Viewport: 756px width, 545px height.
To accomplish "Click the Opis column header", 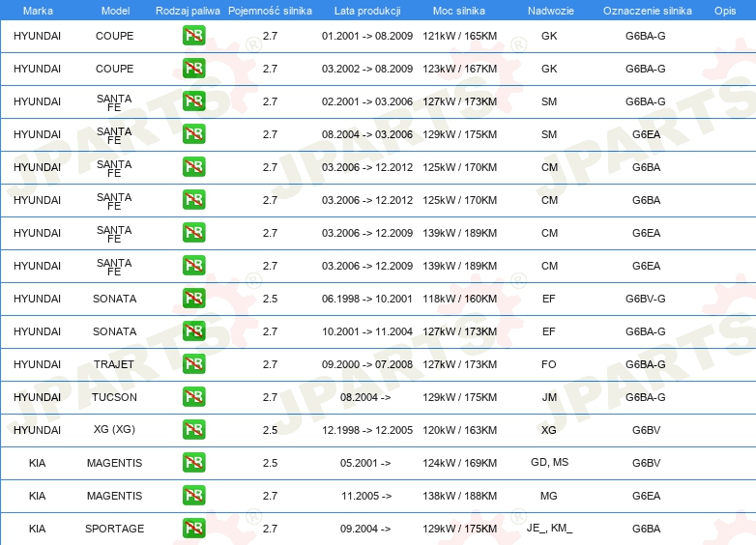I will pos(725,11).
